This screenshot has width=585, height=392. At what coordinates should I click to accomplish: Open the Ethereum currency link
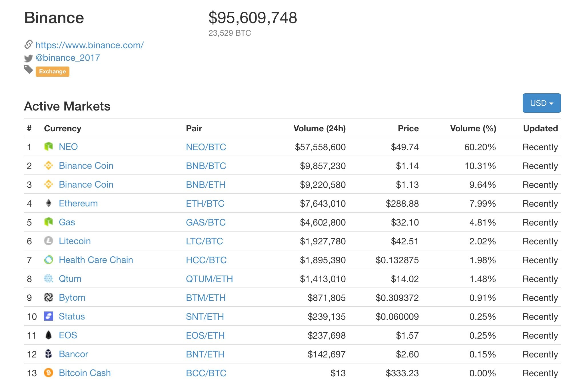pos(78,203)
